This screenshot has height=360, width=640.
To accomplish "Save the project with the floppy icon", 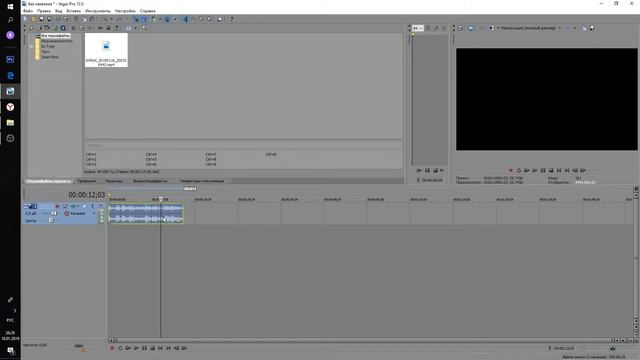I will tap(42, 19).
